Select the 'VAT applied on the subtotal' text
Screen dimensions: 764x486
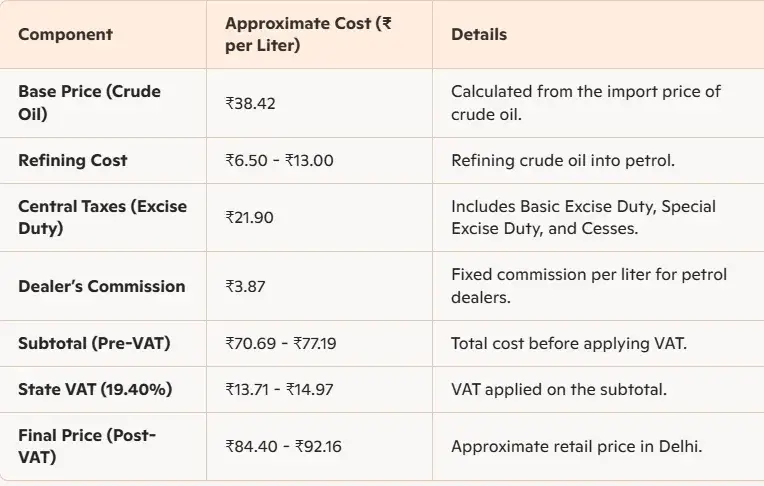point(559,389)
